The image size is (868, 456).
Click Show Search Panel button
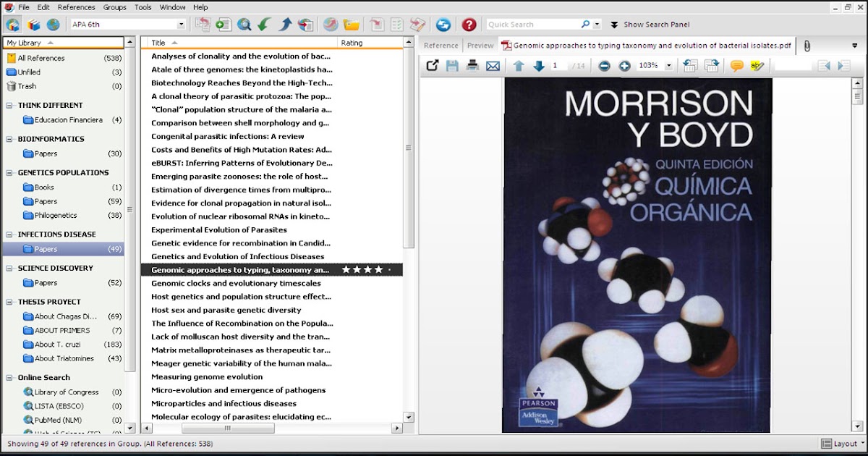point(650,25)
